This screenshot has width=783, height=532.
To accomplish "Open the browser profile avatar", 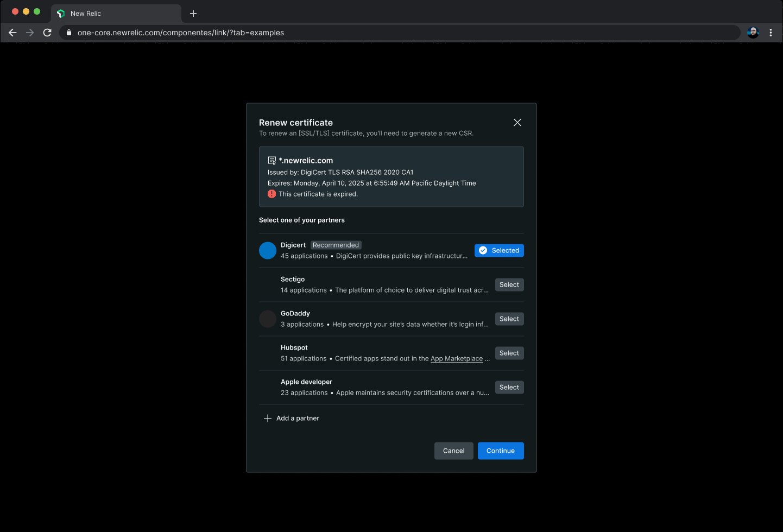I will click(753, 33).
